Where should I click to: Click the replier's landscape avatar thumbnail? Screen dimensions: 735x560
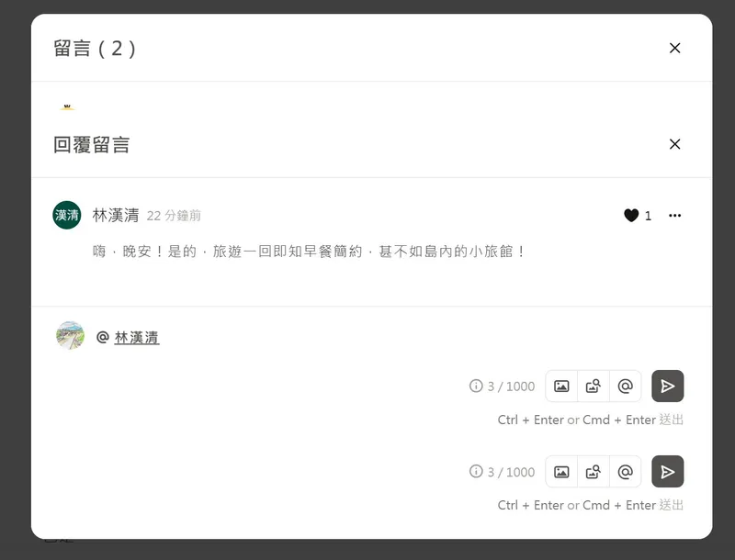pyautogui.click(x=71, y=335)
